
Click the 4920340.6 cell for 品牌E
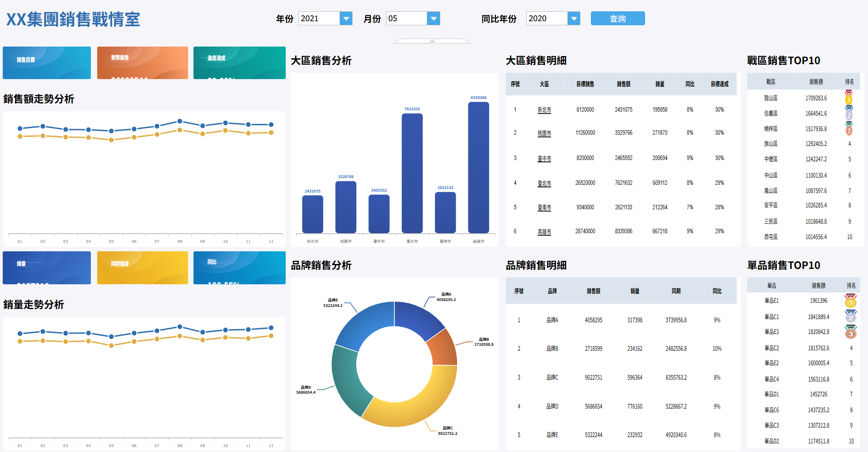(676, 435)
